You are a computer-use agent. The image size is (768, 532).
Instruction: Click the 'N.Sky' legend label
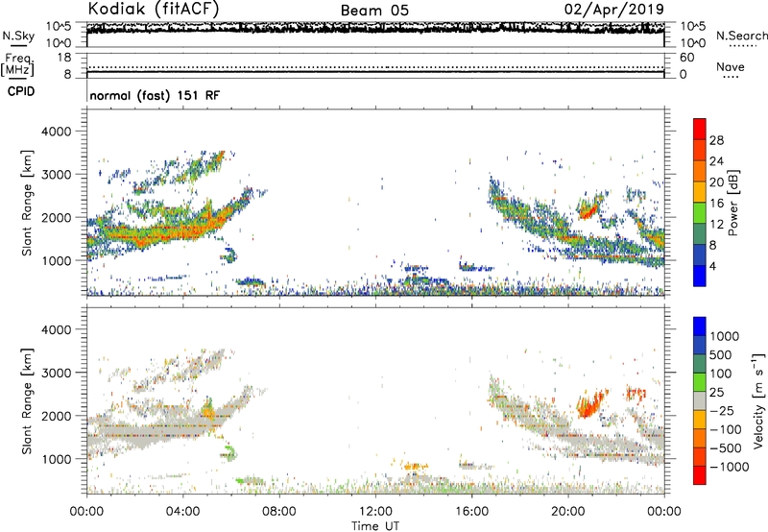[18, 36]
